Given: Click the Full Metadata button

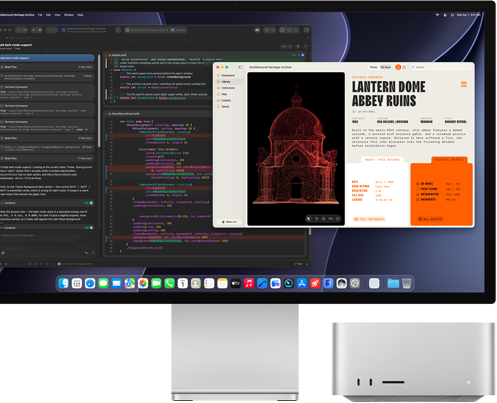Looking at the screenshot, I should (369, 219).
